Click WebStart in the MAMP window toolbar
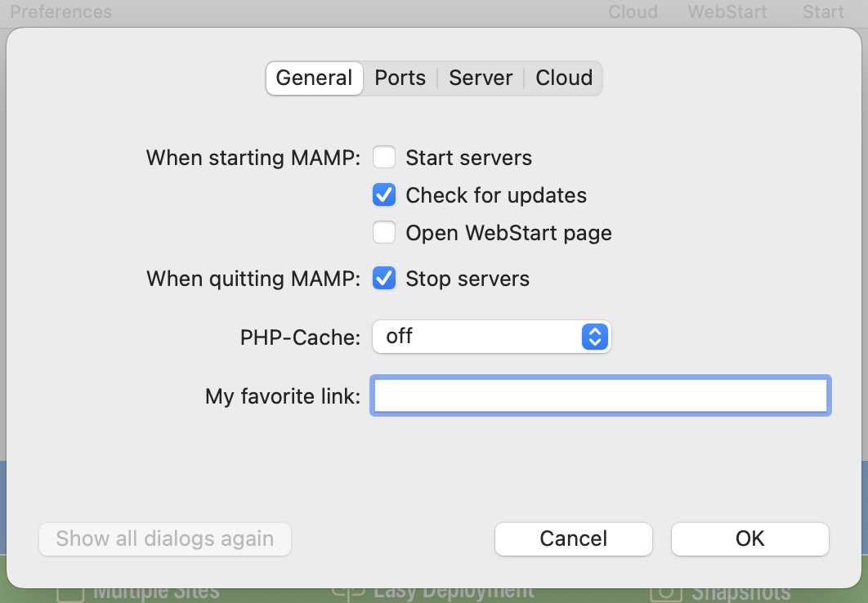Viewport: 868px width, 603px height. tap(727, 11)
